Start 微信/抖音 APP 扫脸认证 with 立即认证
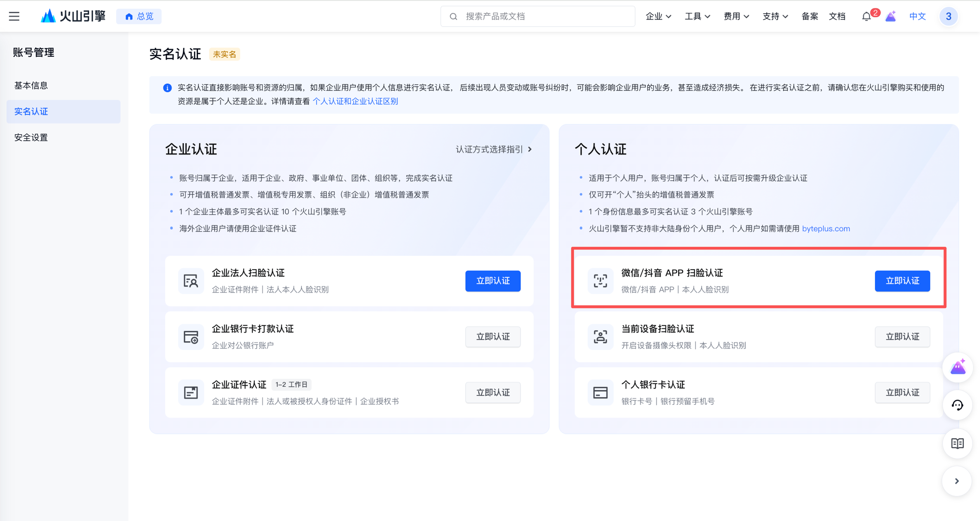Viewport: 980px width, 521px height. 903,281
